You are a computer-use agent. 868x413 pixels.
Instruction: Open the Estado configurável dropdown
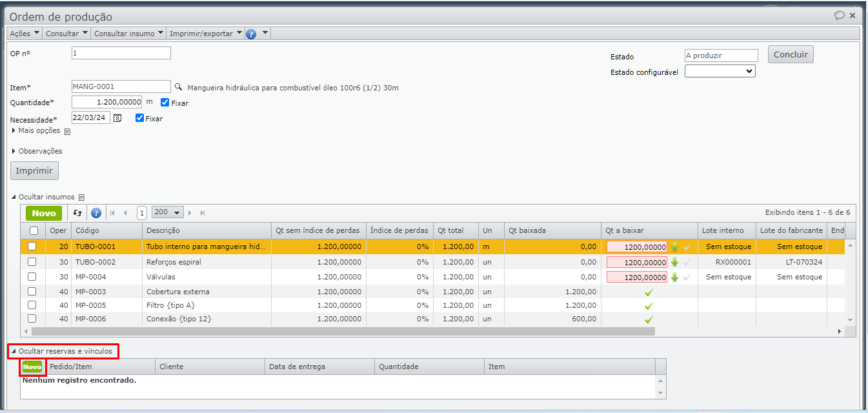[x=720, y=71]
